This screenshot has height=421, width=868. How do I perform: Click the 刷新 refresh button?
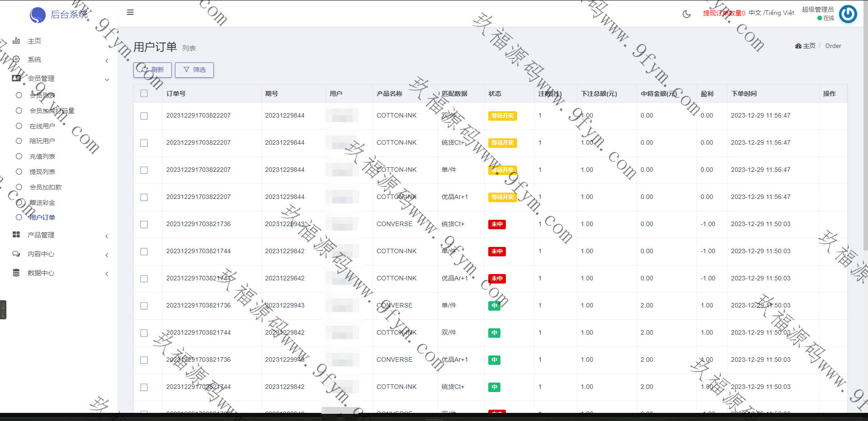(x=152, y=70)
